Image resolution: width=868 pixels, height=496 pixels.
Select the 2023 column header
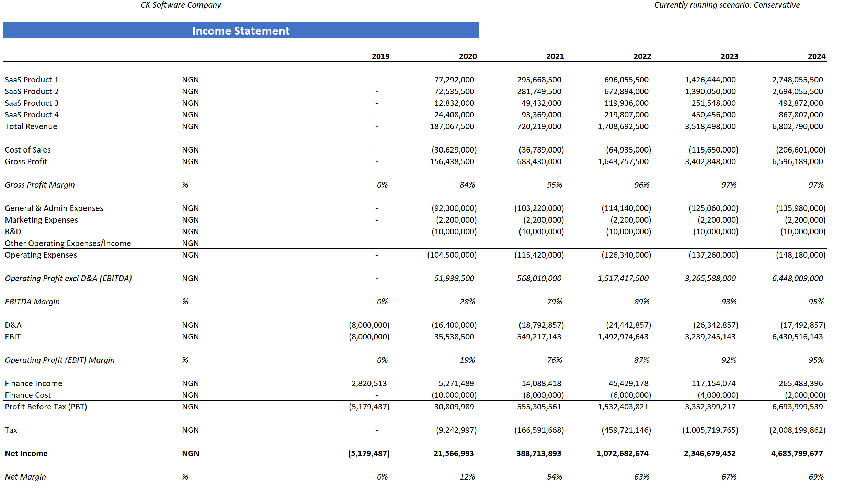tap(729, 56)
